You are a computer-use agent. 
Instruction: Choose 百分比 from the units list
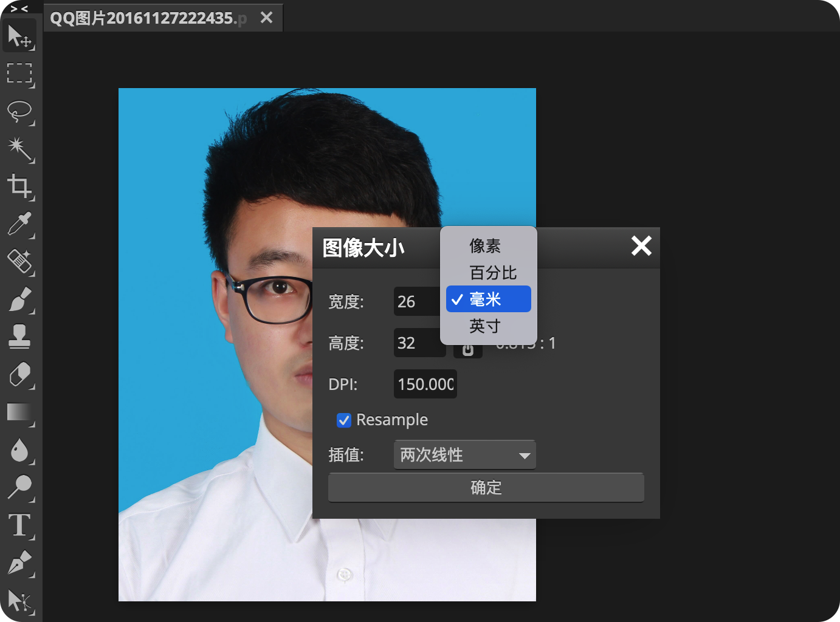(492, 273)
